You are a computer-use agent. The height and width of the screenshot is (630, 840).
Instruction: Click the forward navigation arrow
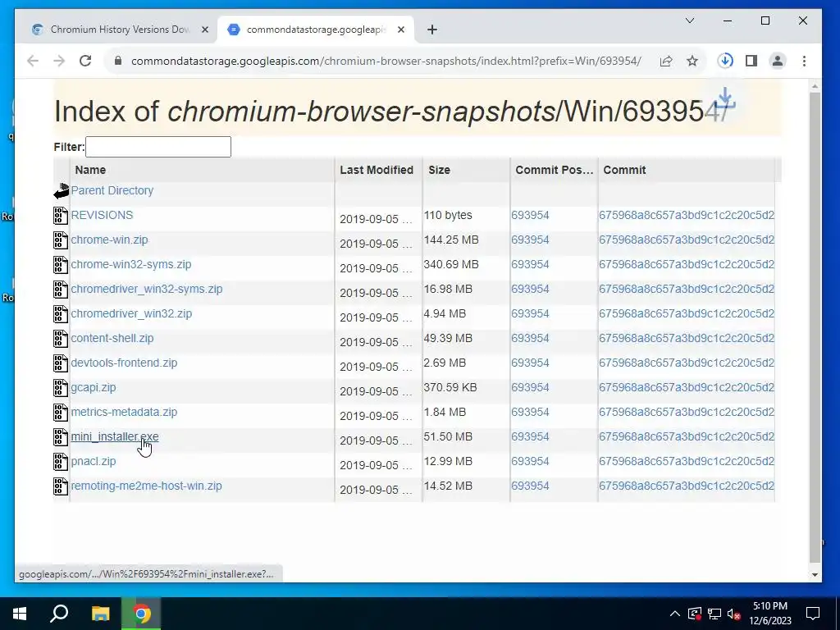(59, 61)
